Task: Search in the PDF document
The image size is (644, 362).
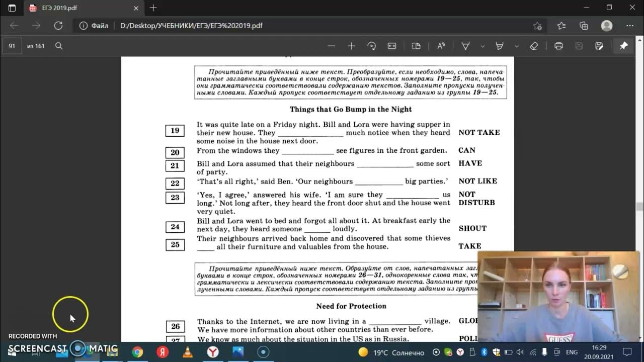Action: 59,46
